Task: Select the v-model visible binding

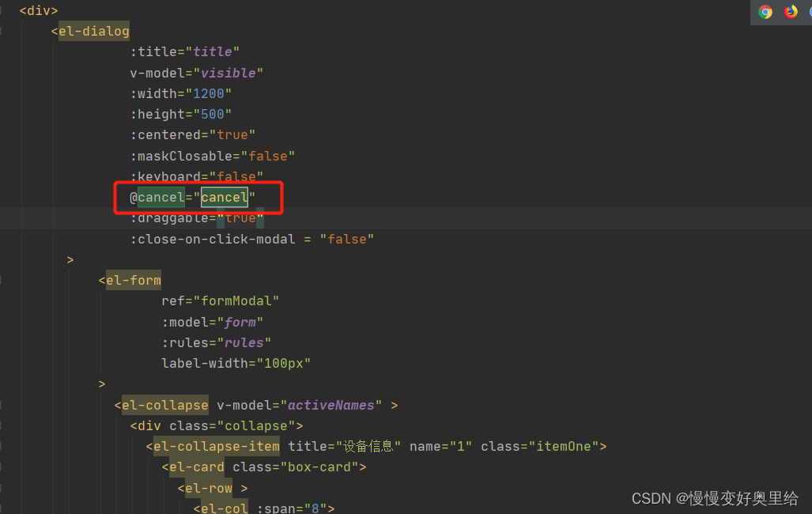Action: click(229, 72)
